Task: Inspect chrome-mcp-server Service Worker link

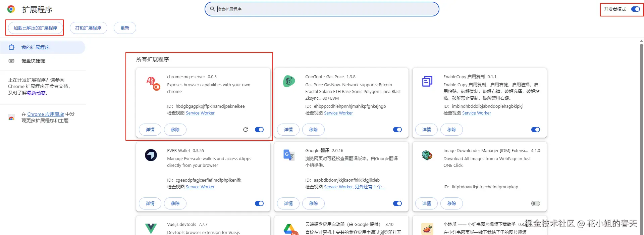Action: pyautogui.click(x=200, y=113)
